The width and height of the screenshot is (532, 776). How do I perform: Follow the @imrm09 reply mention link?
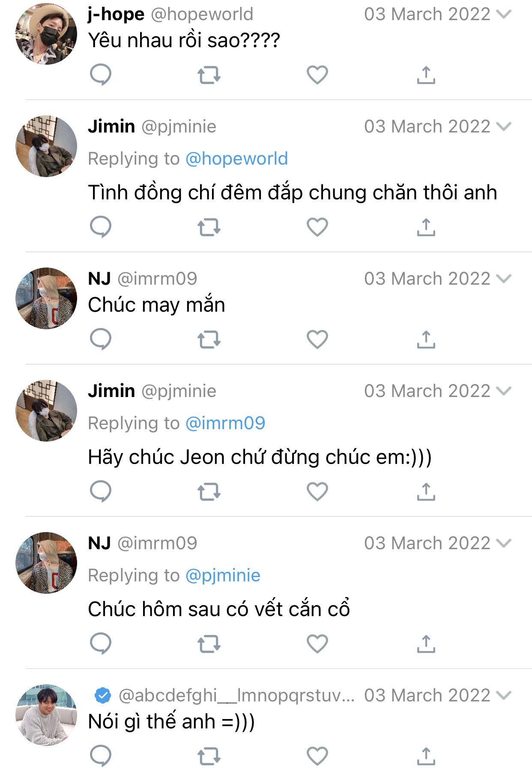pos(225,423)
